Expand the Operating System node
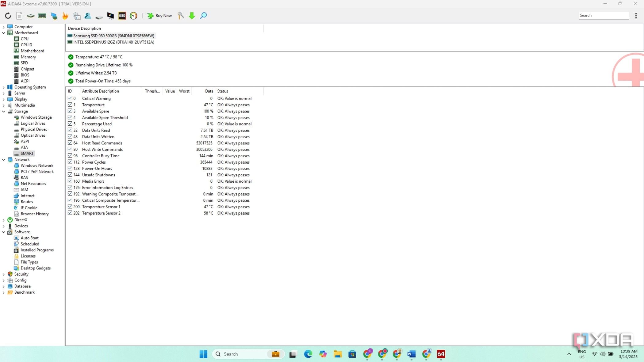 click(x=4, y=87)
